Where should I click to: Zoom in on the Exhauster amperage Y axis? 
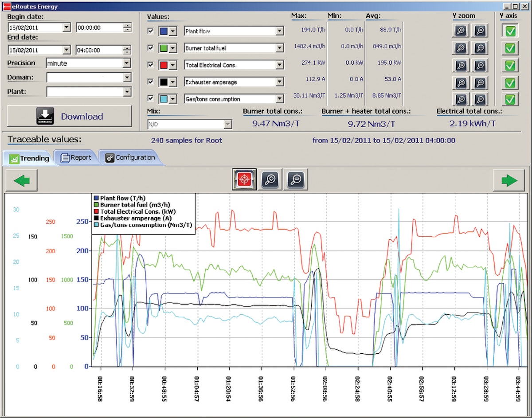(x=460, y=82)
